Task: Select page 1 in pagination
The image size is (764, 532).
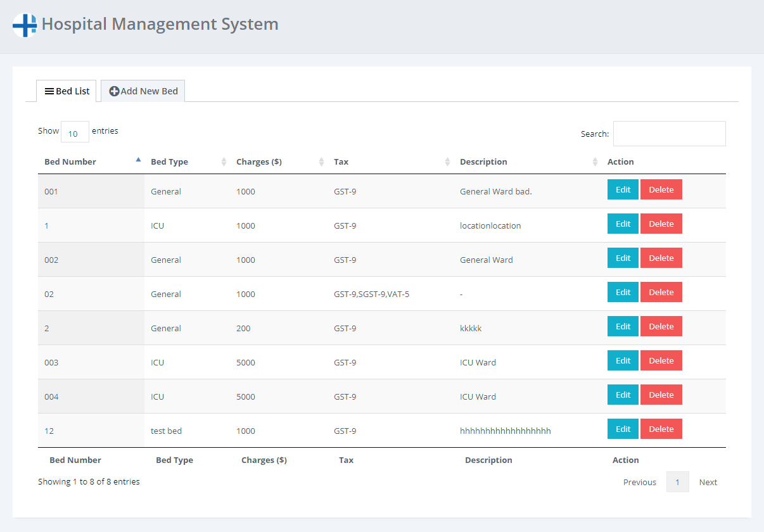Action: point(677,482)
